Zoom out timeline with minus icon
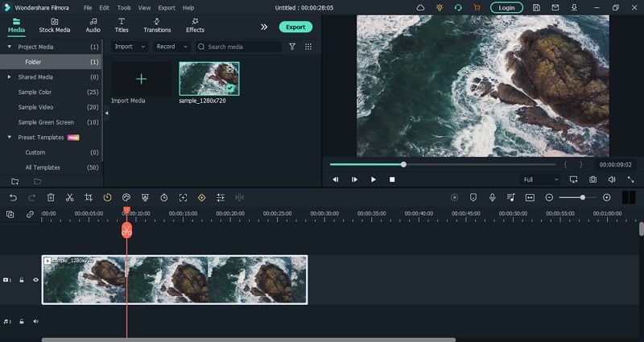644x342 pixels. pyautogui.click(x=549, y=197)
